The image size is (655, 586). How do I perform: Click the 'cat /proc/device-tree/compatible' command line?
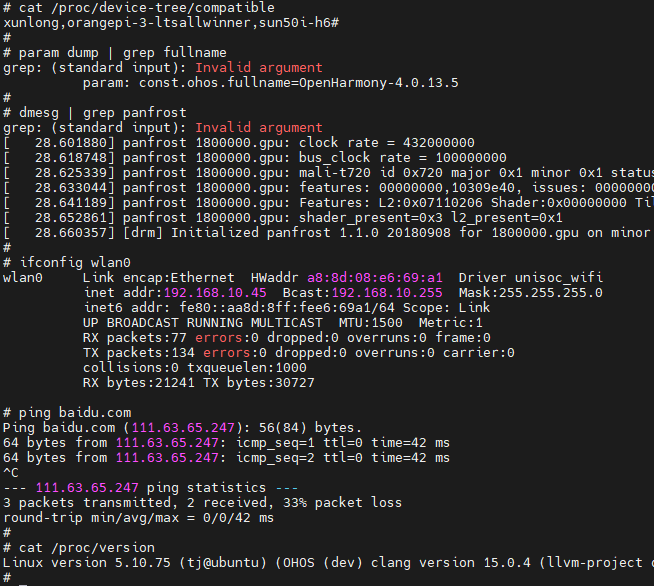click(x=139, y=8)
